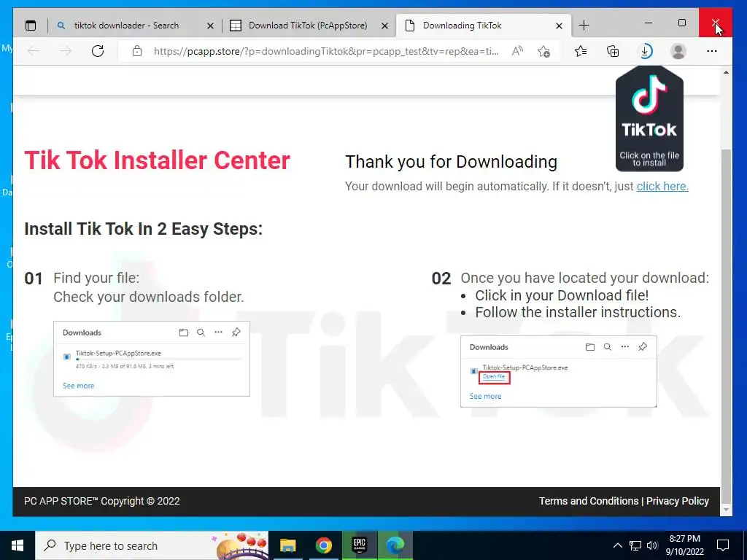Open the Favorites list

(580, 51)
